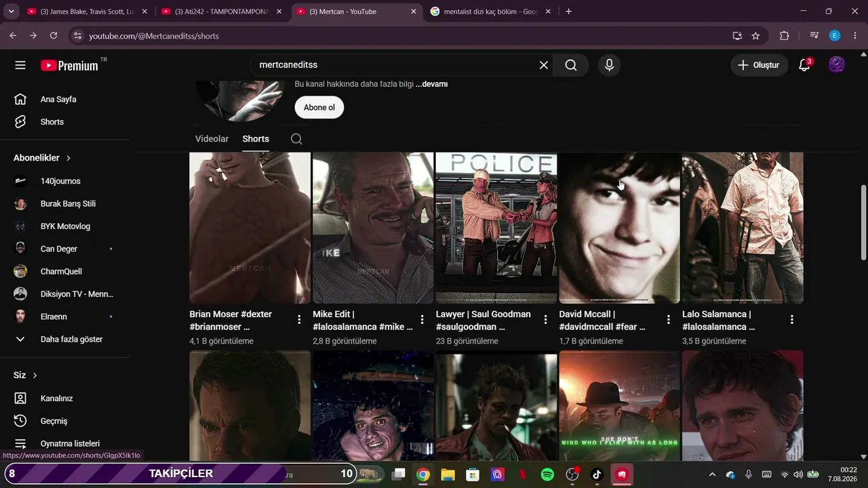Open the YouTube guide hamburger menu
868x488 pixels.
pyautogui.click(x=20, y=65)
